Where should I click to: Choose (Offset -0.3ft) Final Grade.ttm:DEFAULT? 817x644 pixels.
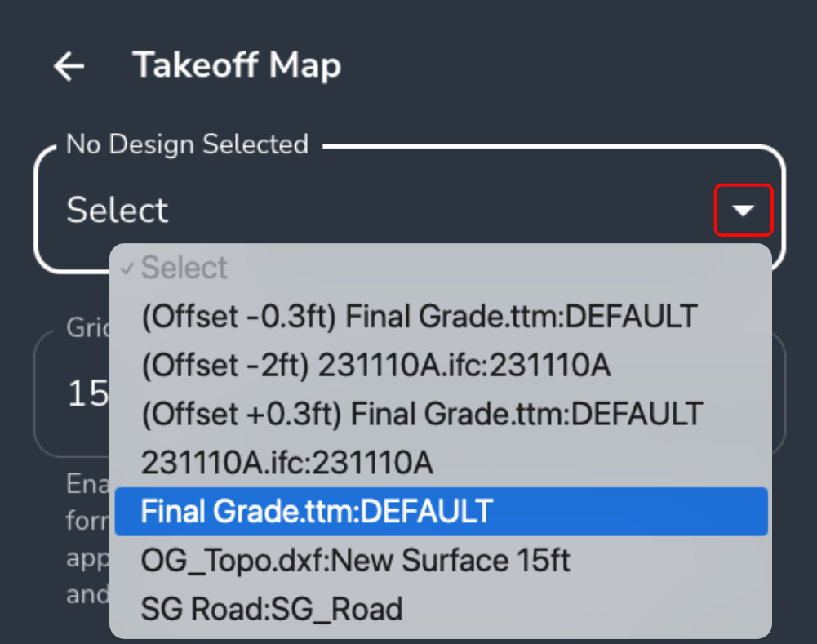[419, 316]
